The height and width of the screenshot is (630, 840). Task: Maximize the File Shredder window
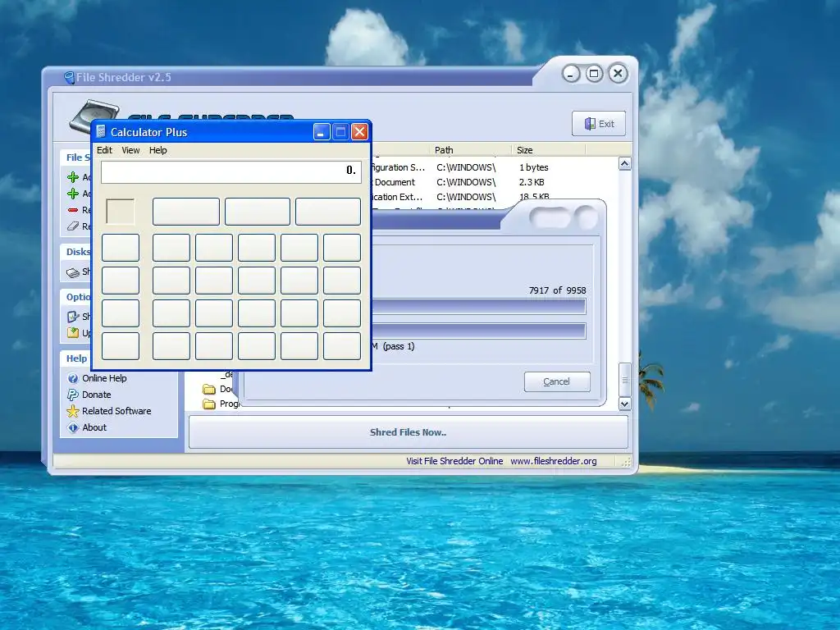click(594, 73)
